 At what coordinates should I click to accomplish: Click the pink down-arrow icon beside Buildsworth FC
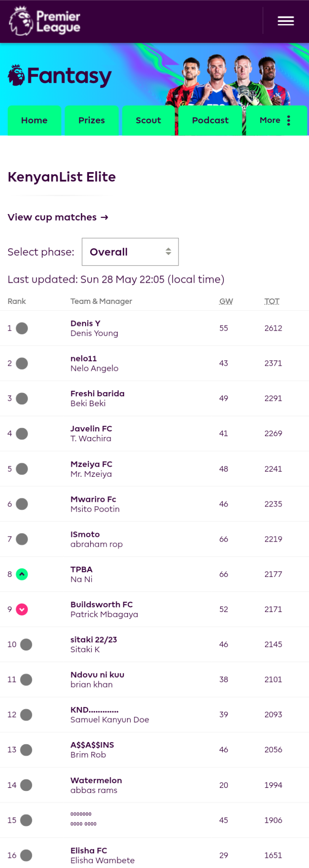(22, 609)
